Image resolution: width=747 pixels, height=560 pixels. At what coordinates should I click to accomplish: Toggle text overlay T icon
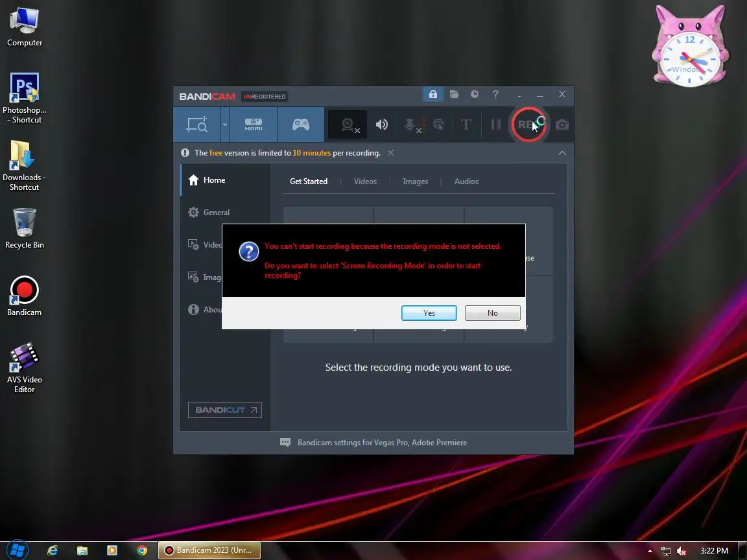pos(466,124)
